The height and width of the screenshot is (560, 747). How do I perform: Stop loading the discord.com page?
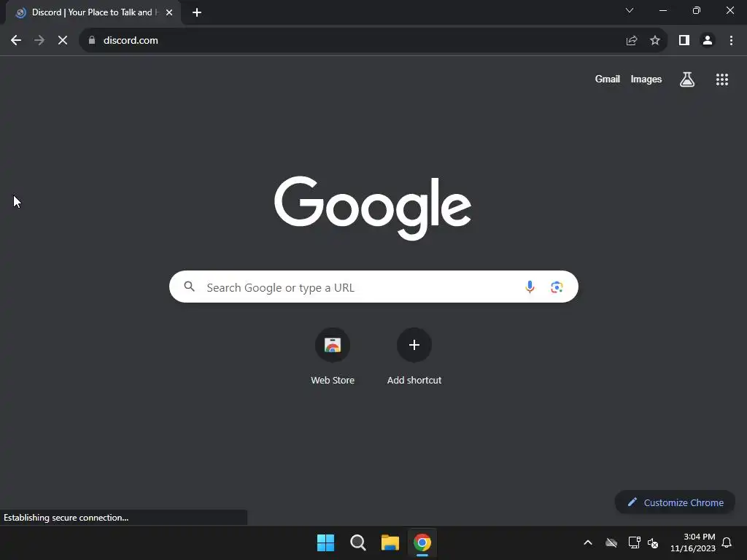tap(63, 41)
